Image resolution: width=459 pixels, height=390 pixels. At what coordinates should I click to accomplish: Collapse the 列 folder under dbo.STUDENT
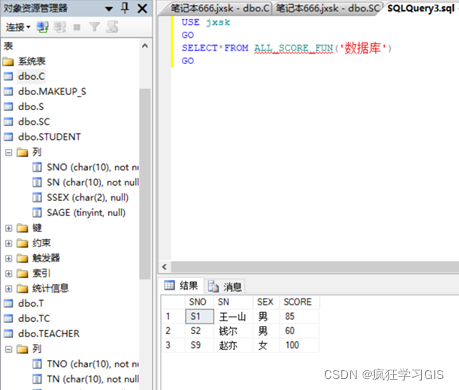tap(9, 153)
